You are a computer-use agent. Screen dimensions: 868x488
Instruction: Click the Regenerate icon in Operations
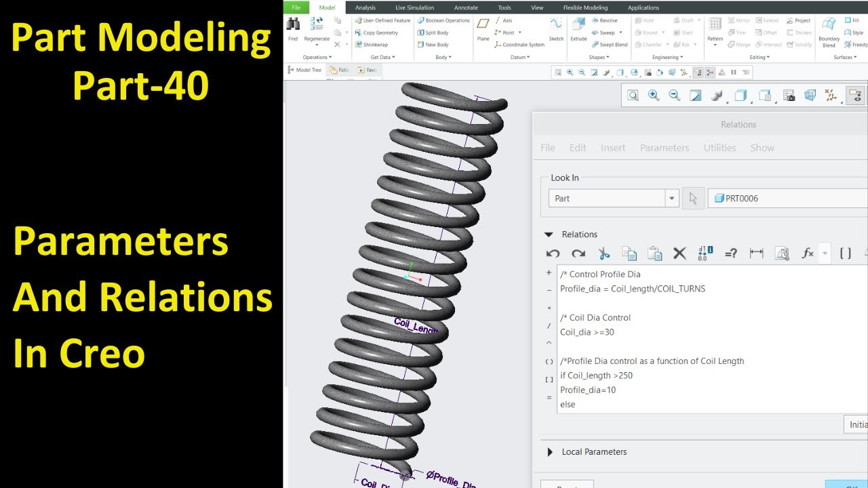317,24
